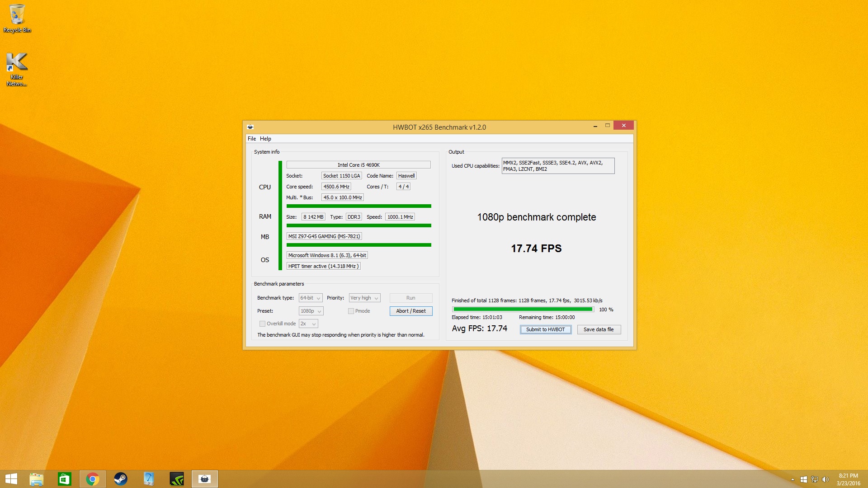The image size is (868, 488).
Task: Select the Haswell code name value
Action: pos(406,176)
